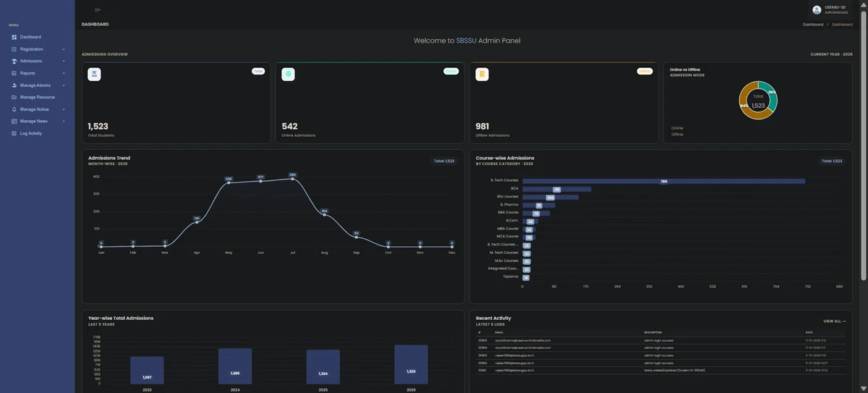Viewport: 868px width, 393px height.
Task: Click log row 35803 in Recent Activity
Action: (x=660, y=355)
